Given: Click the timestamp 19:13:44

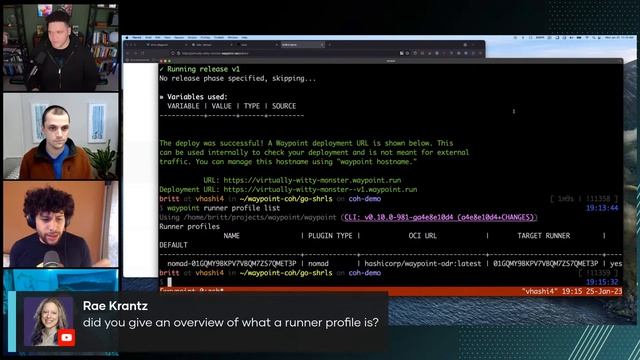Looking at the screenshot, I should click(602, 208).
